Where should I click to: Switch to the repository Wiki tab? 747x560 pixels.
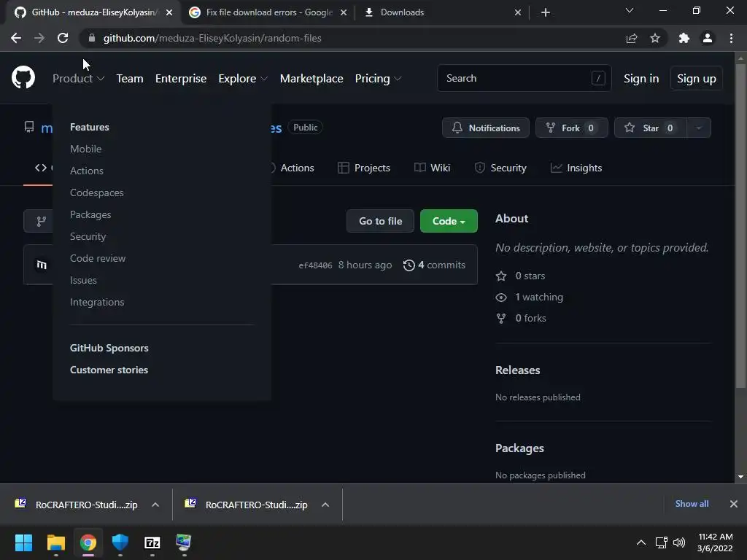pos(432,168)
